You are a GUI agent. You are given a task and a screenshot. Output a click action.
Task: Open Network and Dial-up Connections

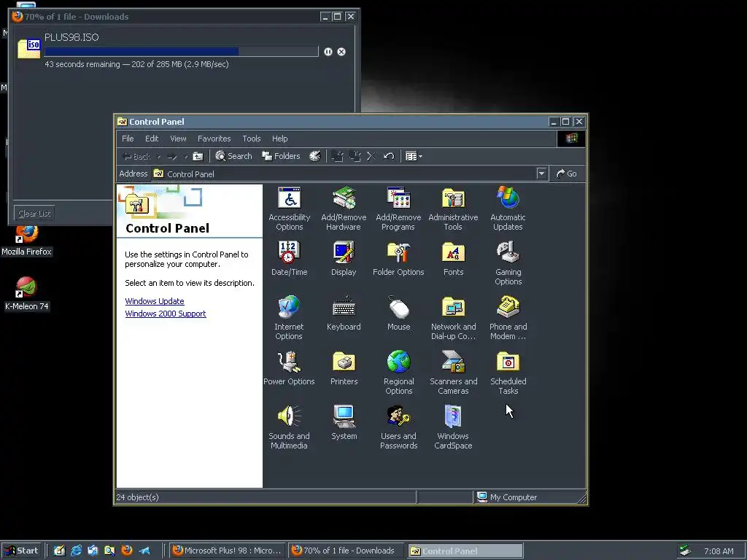(453, 318)
